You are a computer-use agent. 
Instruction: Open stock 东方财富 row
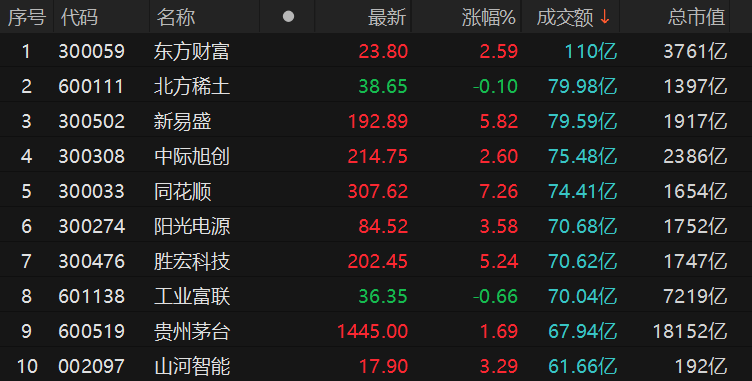tap(376, 51)
